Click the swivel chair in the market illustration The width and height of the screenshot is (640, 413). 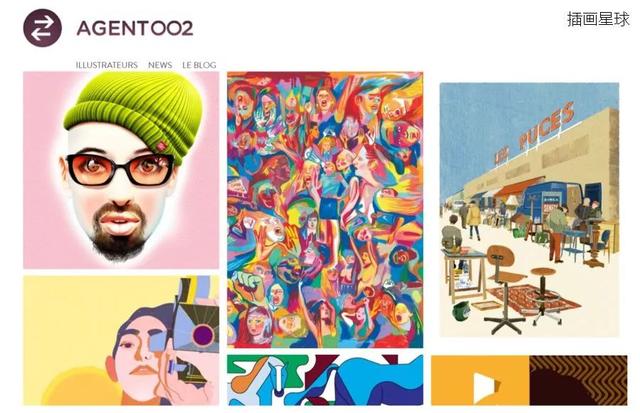tap(504, 288)
